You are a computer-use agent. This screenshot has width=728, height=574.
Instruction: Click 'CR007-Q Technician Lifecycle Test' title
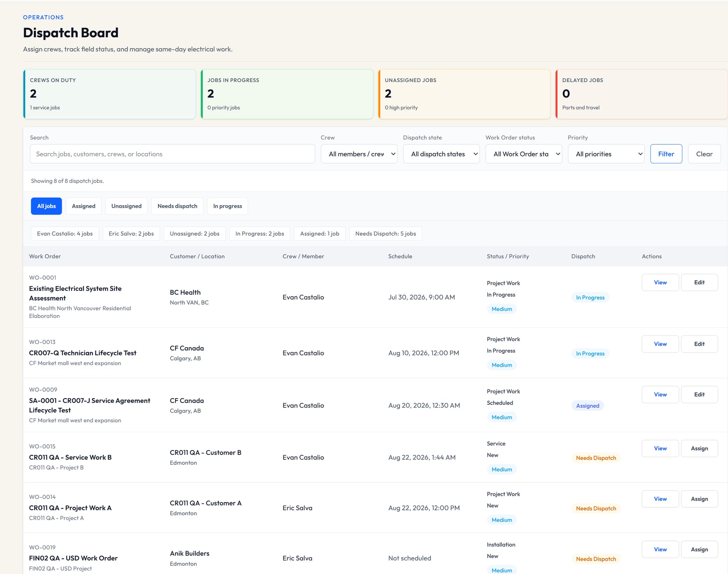tap(82, 353)
